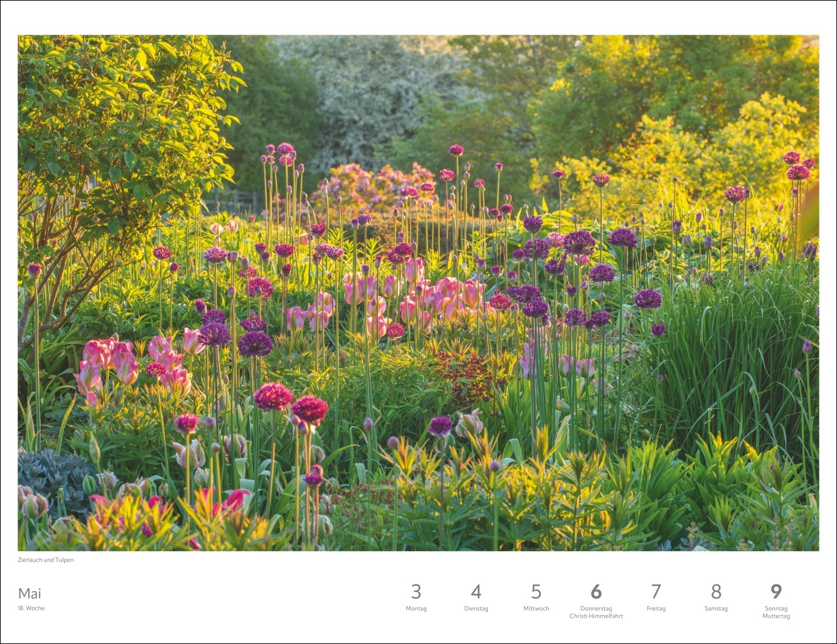Select the bold date number 9
The image size is (837, 644).
click(x=776, y=592)
